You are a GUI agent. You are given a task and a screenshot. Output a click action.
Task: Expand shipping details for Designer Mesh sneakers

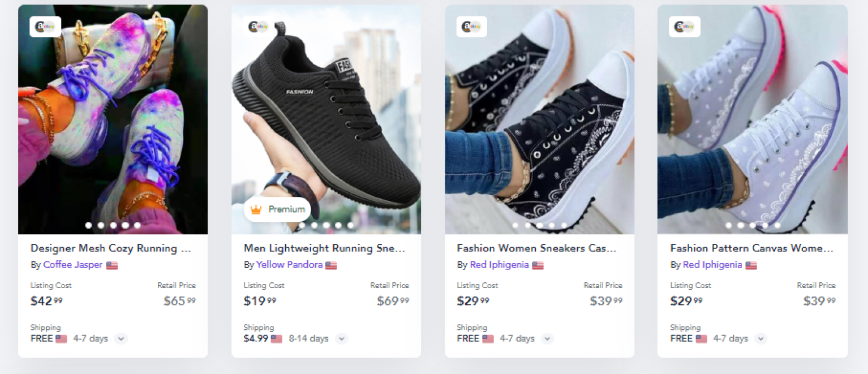tap(121, 339)
